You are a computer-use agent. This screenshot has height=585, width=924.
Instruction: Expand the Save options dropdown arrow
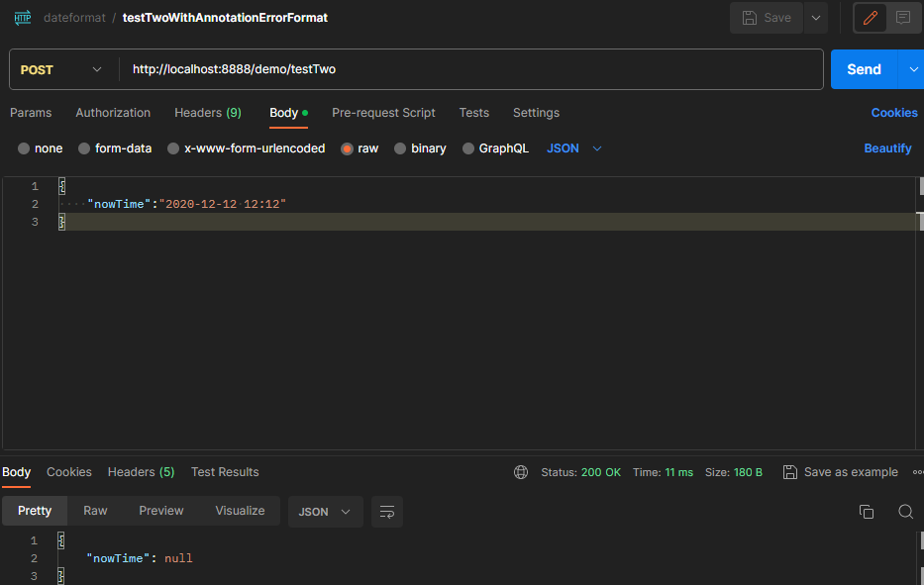click(x=815, y=18)
